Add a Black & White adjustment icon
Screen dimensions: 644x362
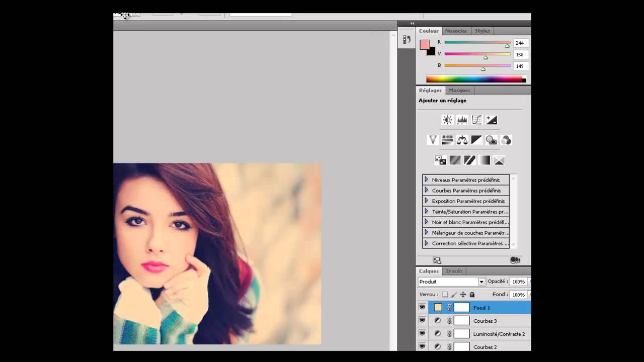coord(476,140)
